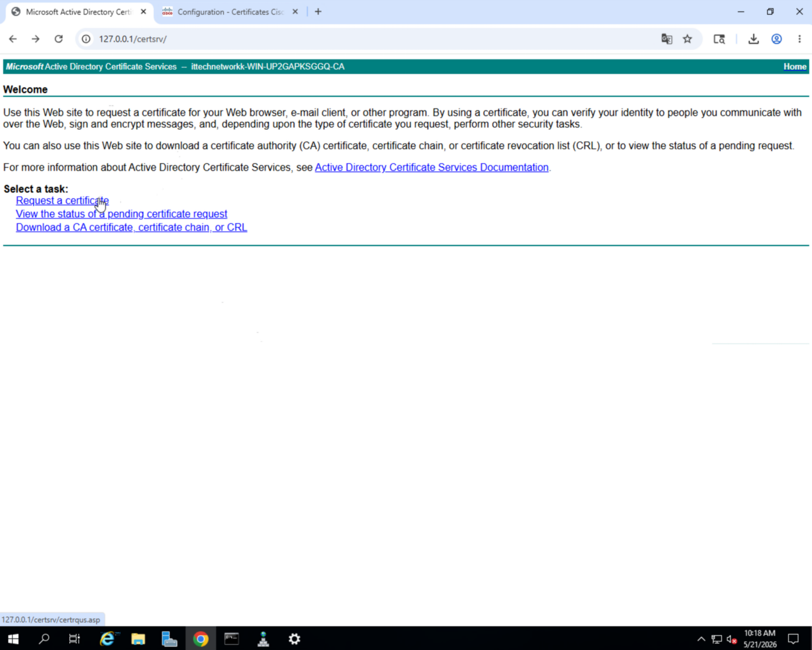Open the network tool icon on the taskbar
Screen dimensions: 812x650
tap(263, 639)
